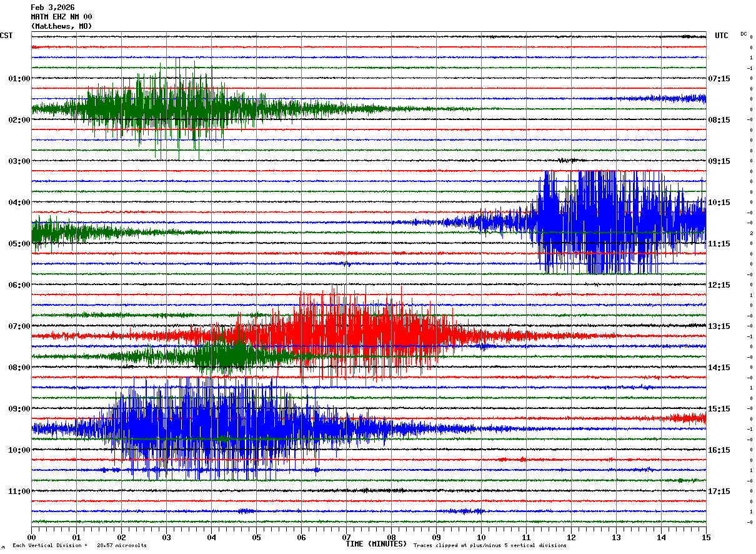The height and width of the screenshot is (554, 756).
Task: Click the "Traces clipped at plus/minus 5 vertical divisions" note
Action: (490, 545)
